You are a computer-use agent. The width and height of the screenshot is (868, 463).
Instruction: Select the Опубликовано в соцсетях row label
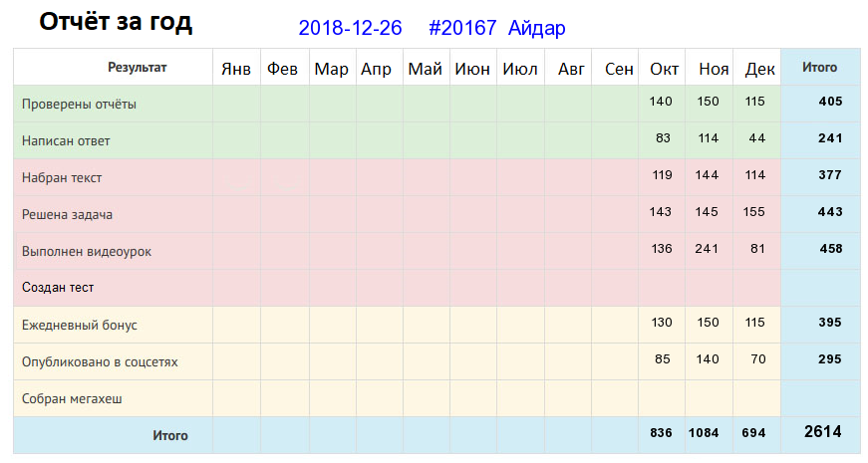click(100, 361)
